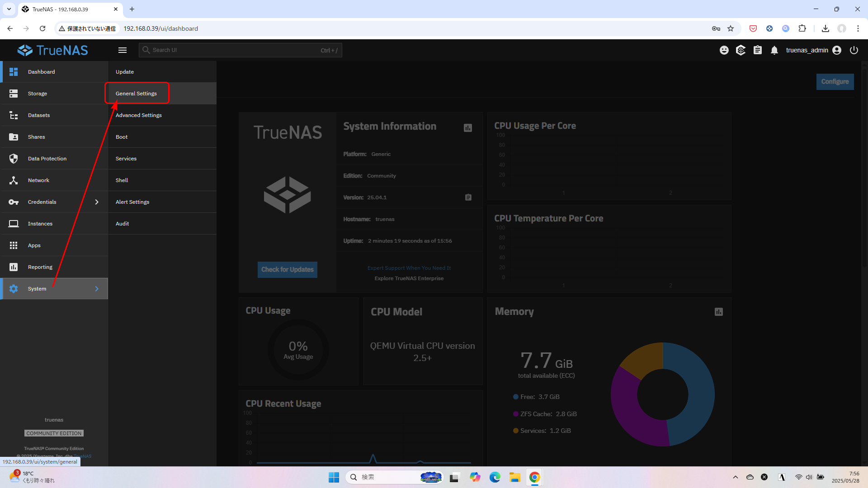Click the Network icon in sidebar
The height and width of the screenshot is (488, 868).
(14, 180)
